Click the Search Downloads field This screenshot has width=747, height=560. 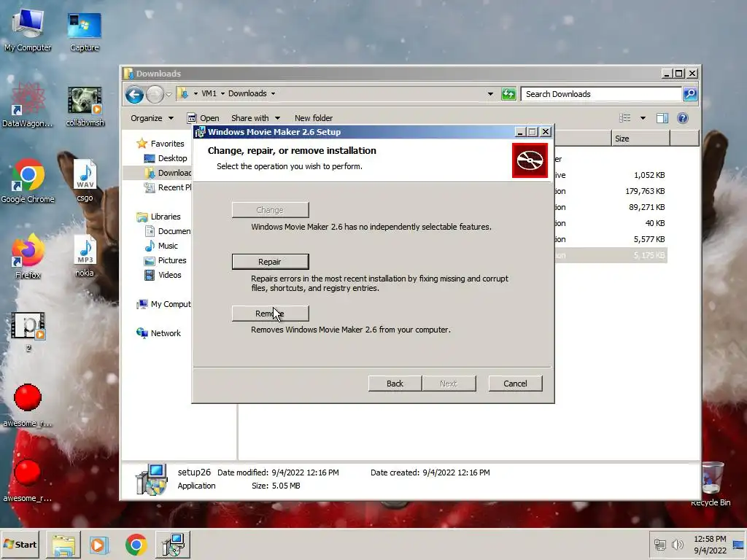pyautogui.click(x=601, y=94)
